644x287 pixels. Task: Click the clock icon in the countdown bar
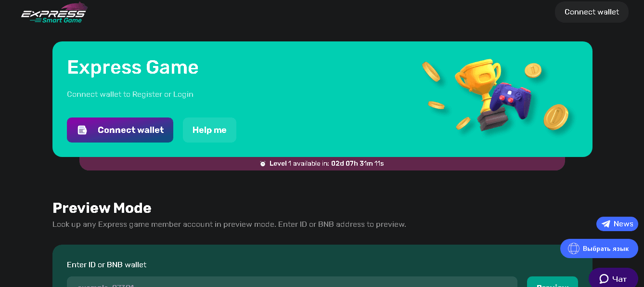pyautogui.click(x=263, y=164)
